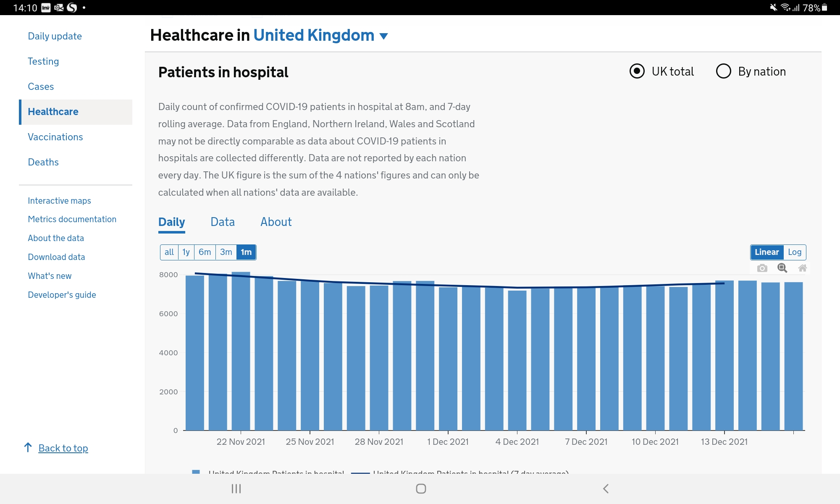Select the UK total radio button
840x504 pixels.
(x=637, y=71)
